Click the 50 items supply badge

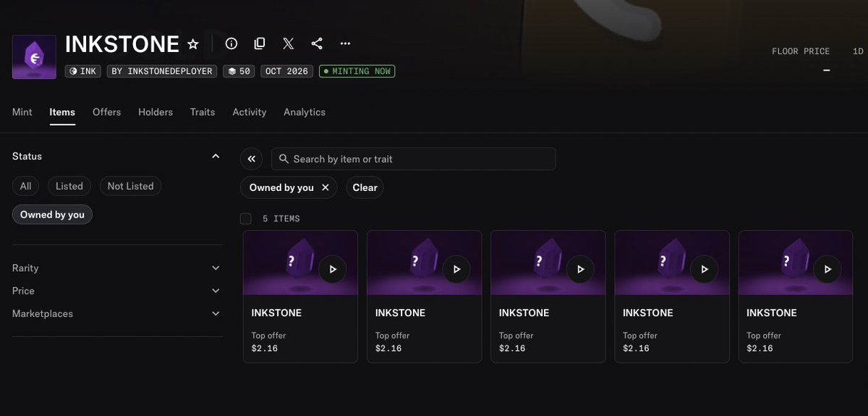coord(239,71)
